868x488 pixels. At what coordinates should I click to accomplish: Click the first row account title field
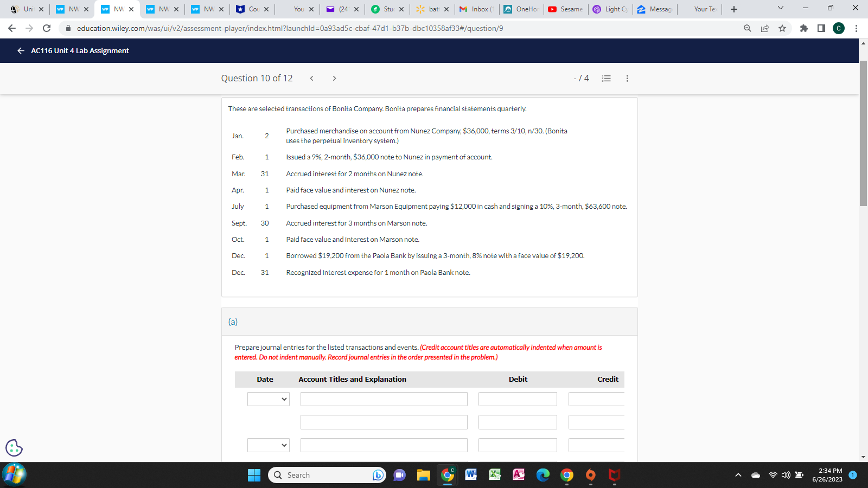pyautogui.click(x=384, y=399)
